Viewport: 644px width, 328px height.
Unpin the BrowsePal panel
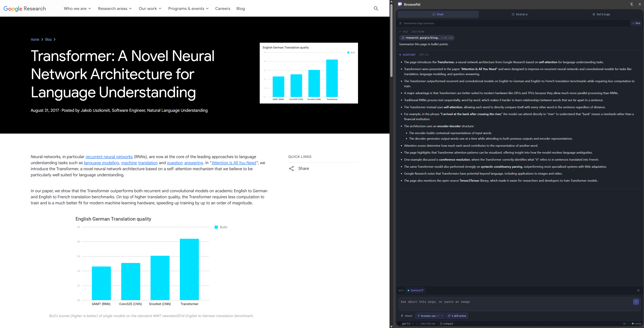(x=632, y=4)
